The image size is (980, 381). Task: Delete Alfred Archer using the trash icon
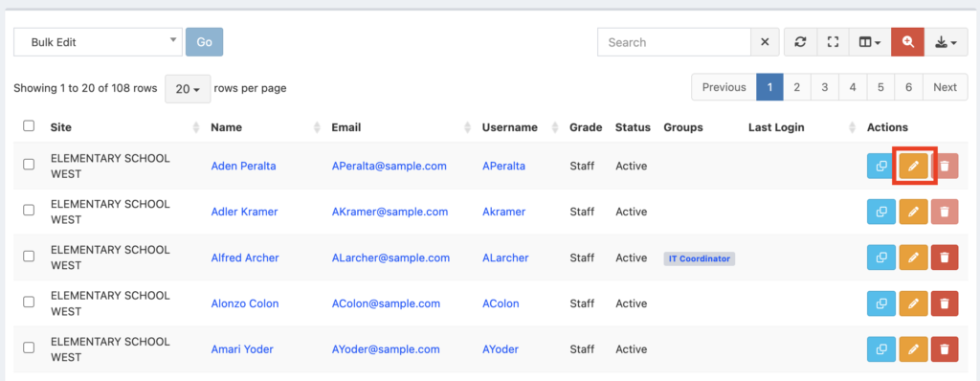click(x=945, y=258)
